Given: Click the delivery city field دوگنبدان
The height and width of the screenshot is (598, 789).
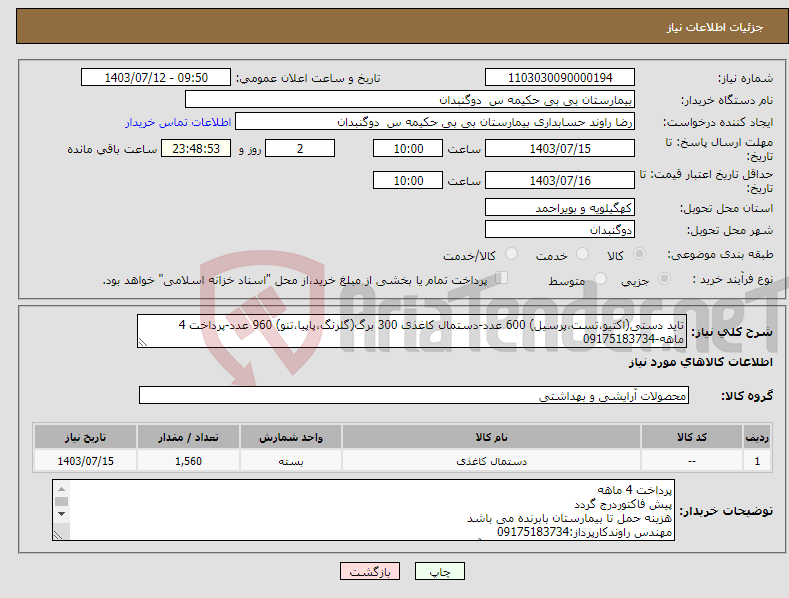Looking at the screenshot, I should 560,230.
